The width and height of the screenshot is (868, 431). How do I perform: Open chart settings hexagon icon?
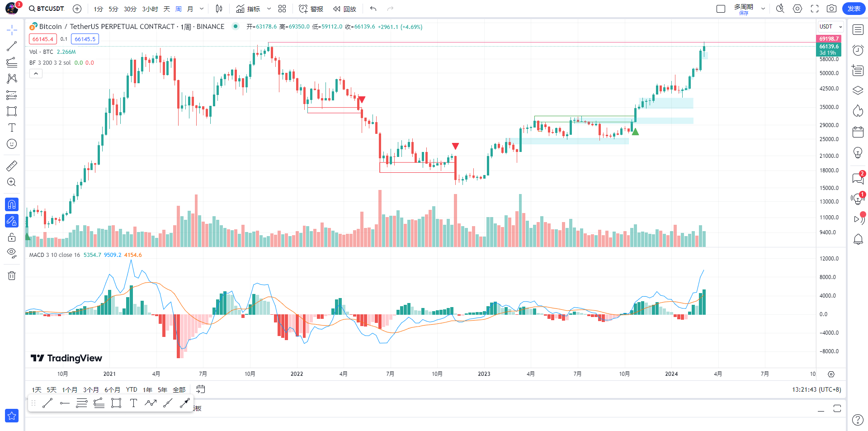point(797,9)
